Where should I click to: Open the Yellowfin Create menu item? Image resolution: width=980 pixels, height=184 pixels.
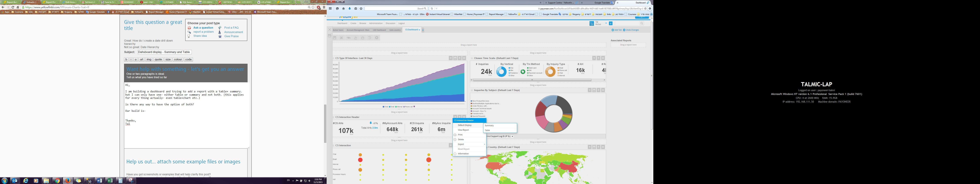point(353,23)
